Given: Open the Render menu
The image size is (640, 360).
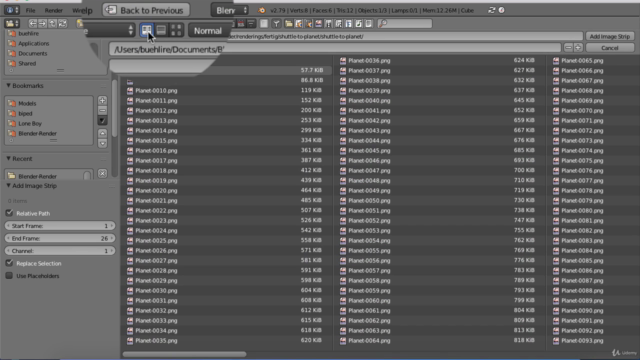Looking at the screenshot, I should pos(53,10).
